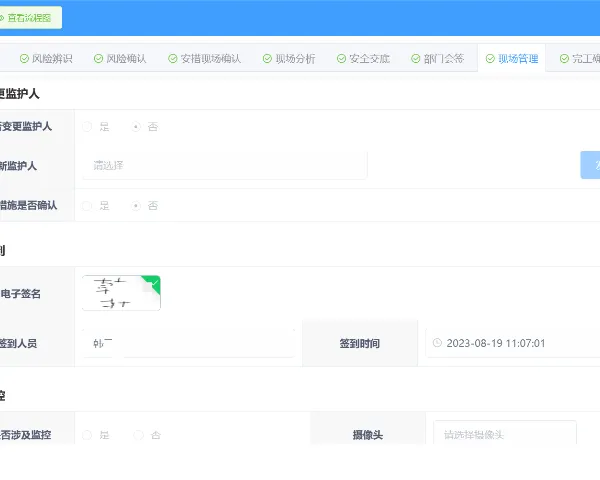
Task: Click the check icon beside 安全交底
Action: tap(341, 59)
